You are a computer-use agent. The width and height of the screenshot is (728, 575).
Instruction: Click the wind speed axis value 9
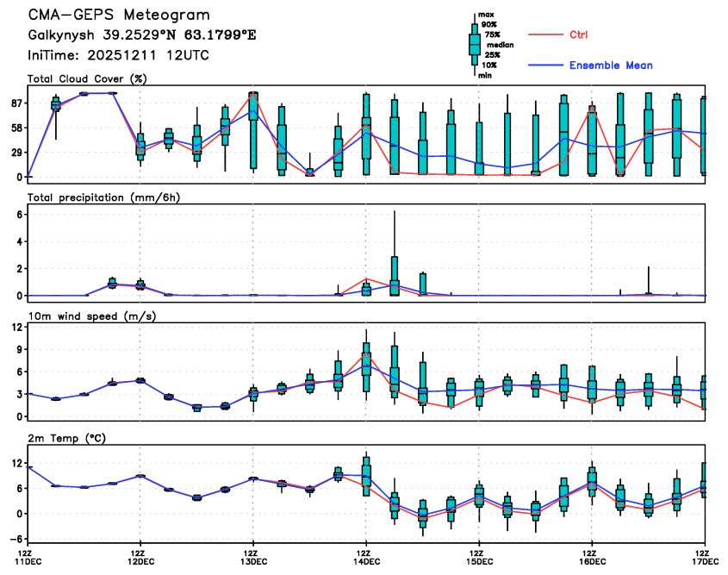pos(20,349)
